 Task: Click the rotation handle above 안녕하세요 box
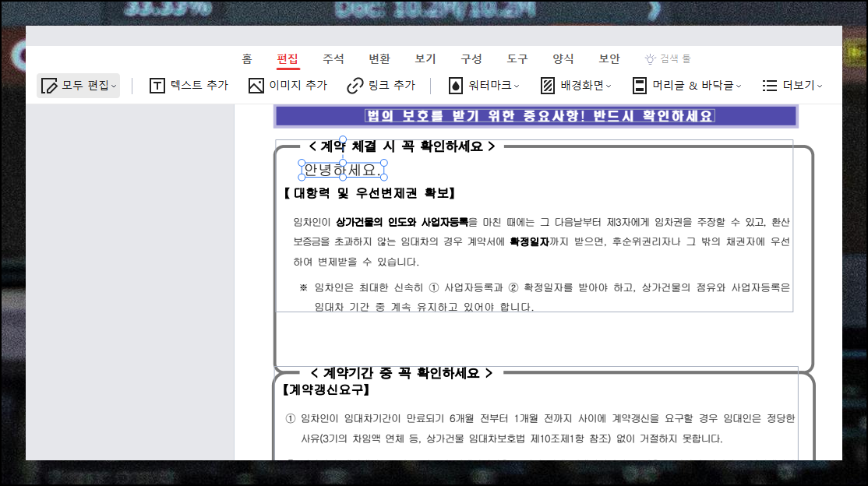(x=343, y=140)
